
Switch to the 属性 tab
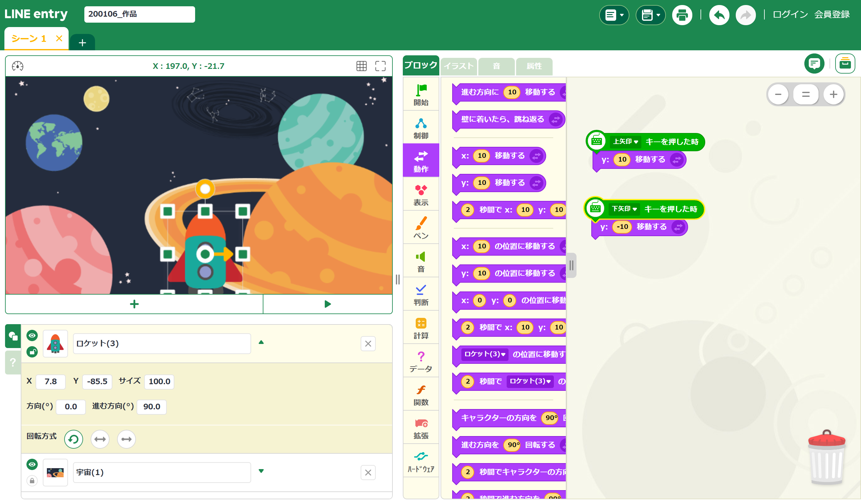click(534, 66)
